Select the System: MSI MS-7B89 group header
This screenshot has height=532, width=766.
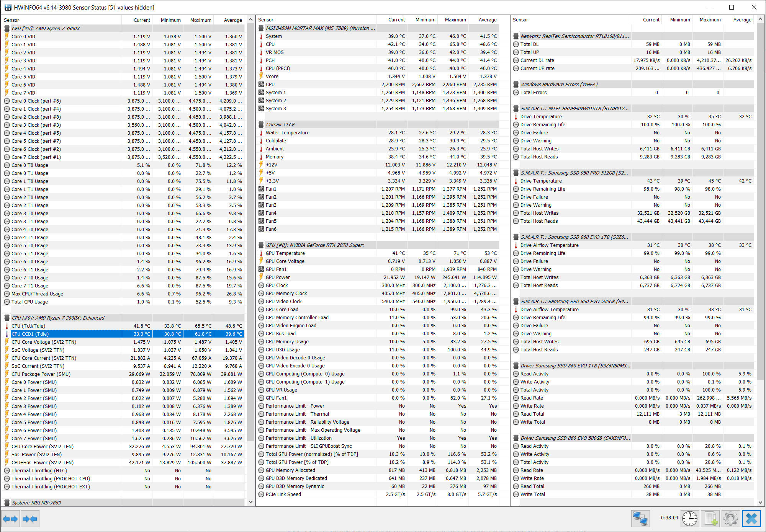(123, 503)
